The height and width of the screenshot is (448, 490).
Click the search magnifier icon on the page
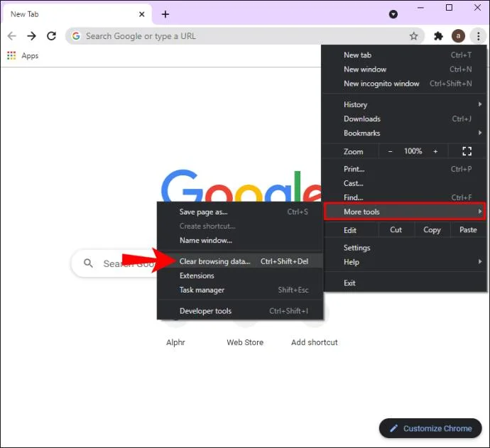click(88, 263)
